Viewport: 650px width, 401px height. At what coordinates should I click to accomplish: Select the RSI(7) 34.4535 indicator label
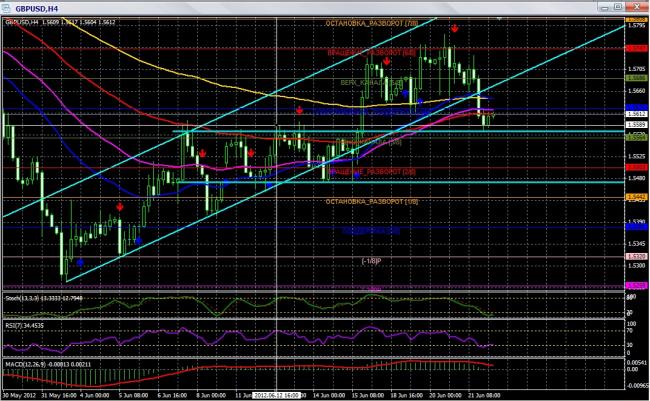[24, 326]
